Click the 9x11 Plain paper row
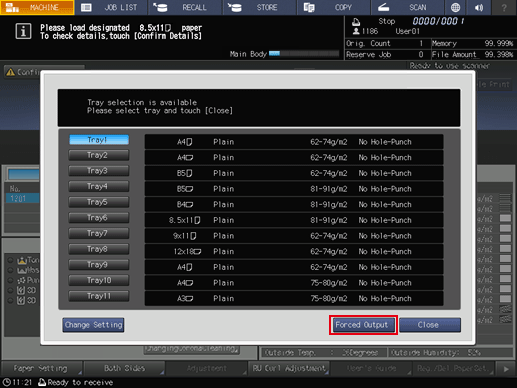This screenshot has height=388, width=517. pos(294,236)
